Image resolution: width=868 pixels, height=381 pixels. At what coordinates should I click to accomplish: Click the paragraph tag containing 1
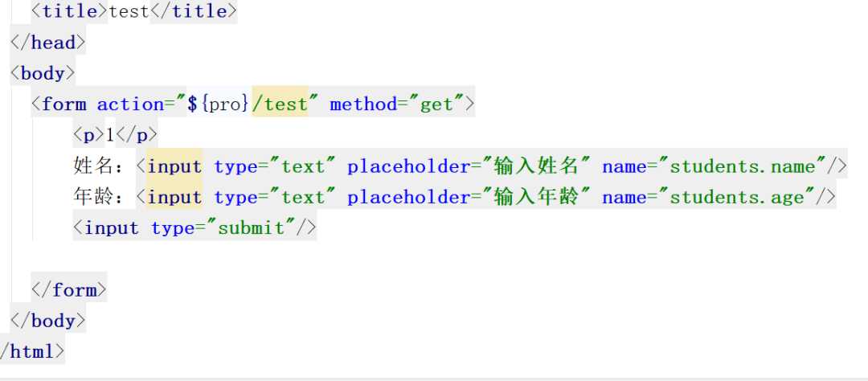(x=115, y=135)
